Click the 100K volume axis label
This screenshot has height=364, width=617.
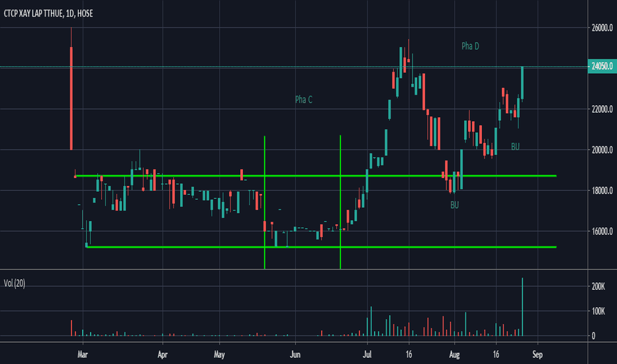coord(598,311)
